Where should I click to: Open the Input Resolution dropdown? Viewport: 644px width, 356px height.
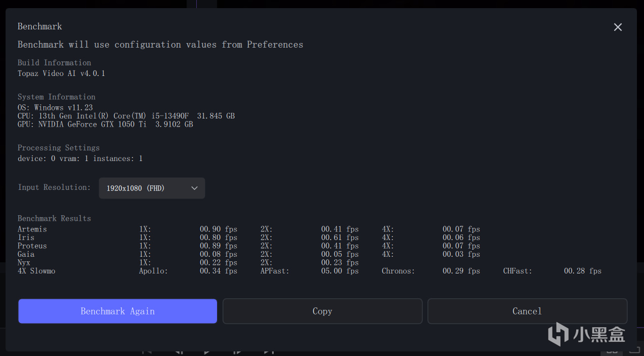pyautogui.click(x=152, y=188)
